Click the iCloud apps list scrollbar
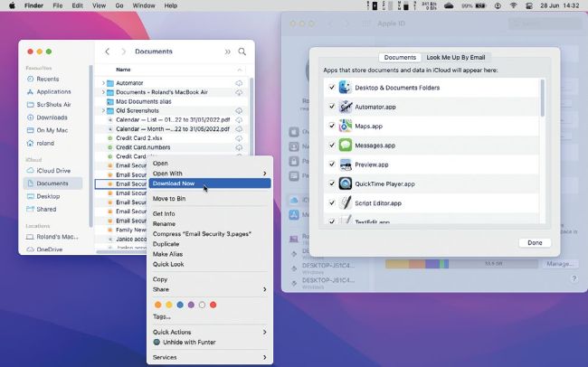 (542, 99)
